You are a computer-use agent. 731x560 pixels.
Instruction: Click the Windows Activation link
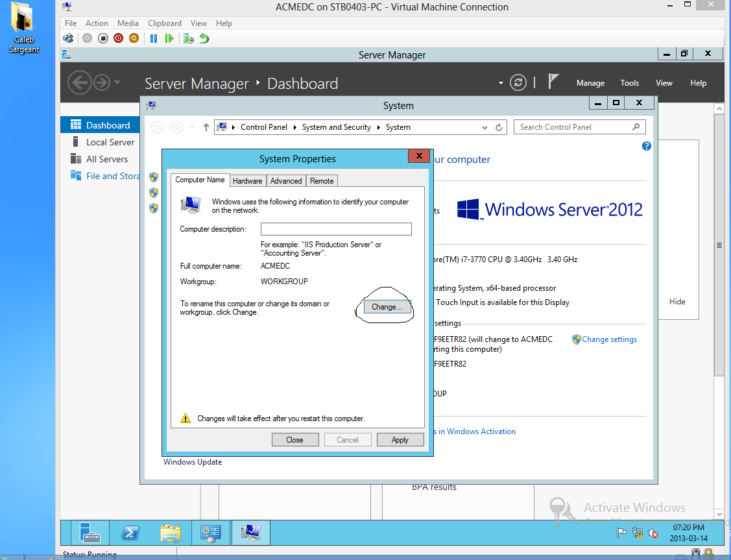[474, 432]
